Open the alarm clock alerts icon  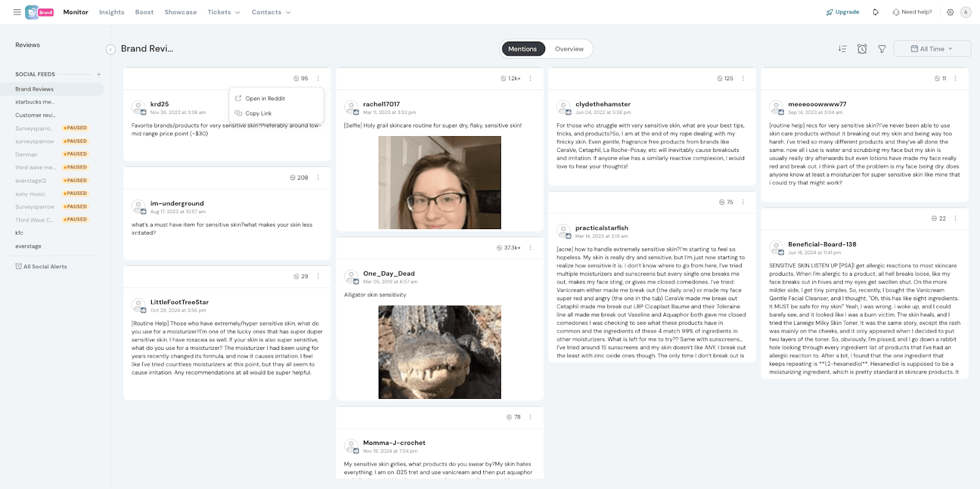pos(862,49)
